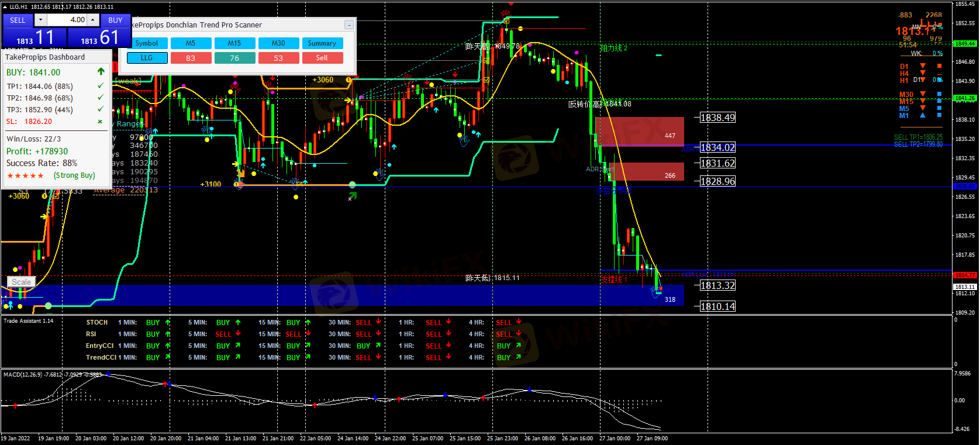This screenshot has width=980, height=445.
Task: Select the M15 column in scanner
Action: pyautogui.click(x=234, y=43)
